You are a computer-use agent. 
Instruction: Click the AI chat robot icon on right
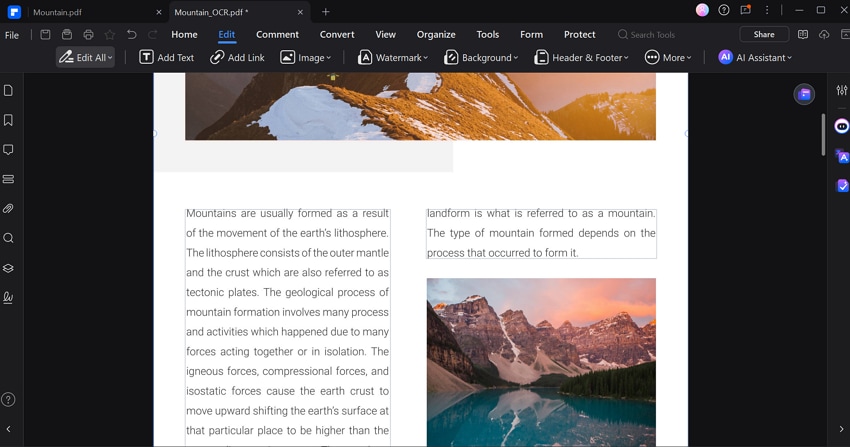[x=842, y=127]
